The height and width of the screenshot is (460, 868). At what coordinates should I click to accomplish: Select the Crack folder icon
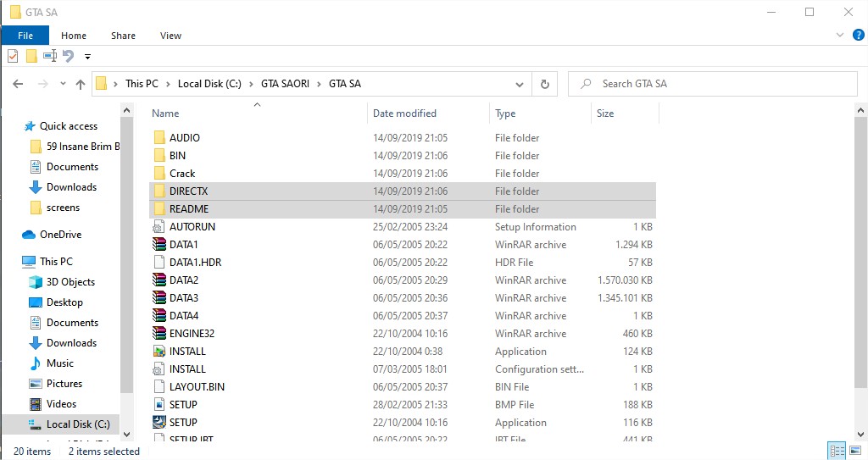[159, 174]
